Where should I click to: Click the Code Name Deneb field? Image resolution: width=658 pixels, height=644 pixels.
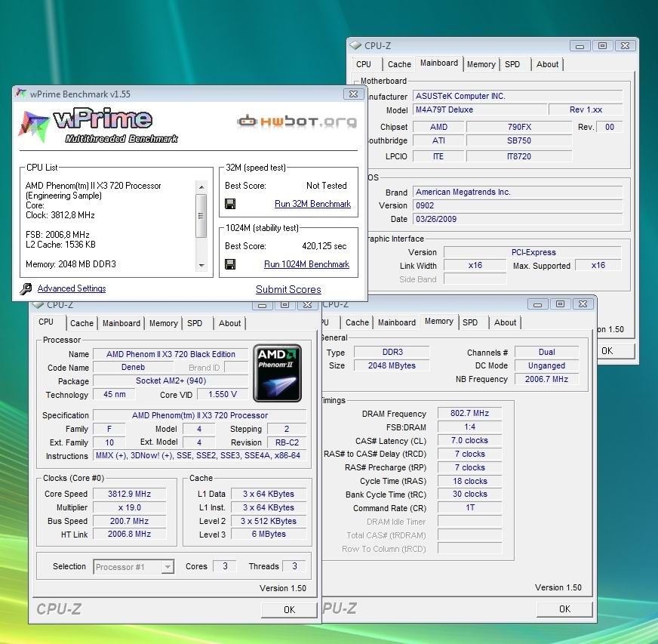133,368
